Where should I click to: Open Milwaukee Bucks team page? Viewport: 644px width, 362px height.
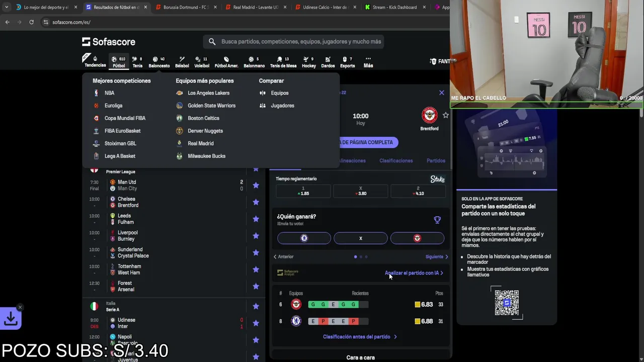206,156
